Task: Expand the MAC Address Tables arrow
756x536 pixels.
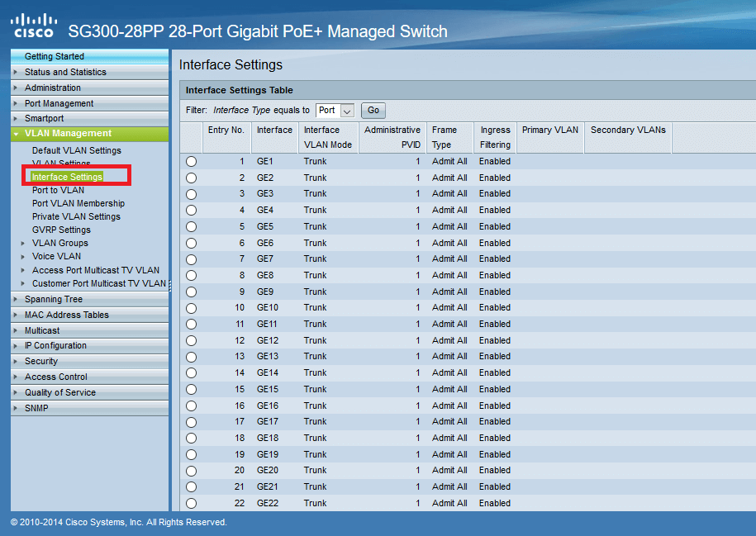Action: tap(16, 315)
